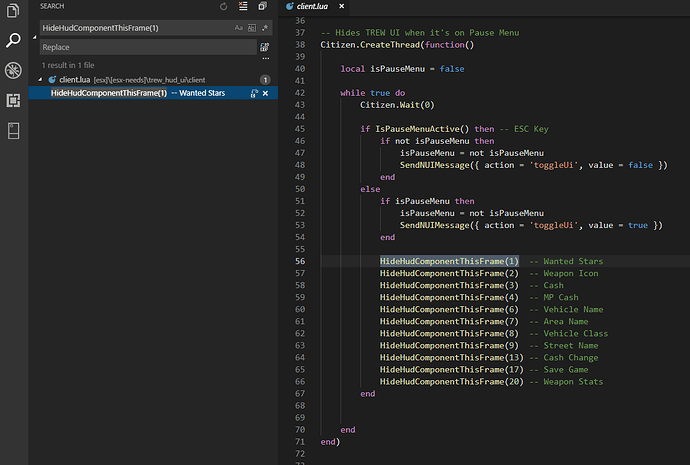Select the Wanted Stars match in results list
The width and height of the screenshot is (690, 465).
coord(152,93)
